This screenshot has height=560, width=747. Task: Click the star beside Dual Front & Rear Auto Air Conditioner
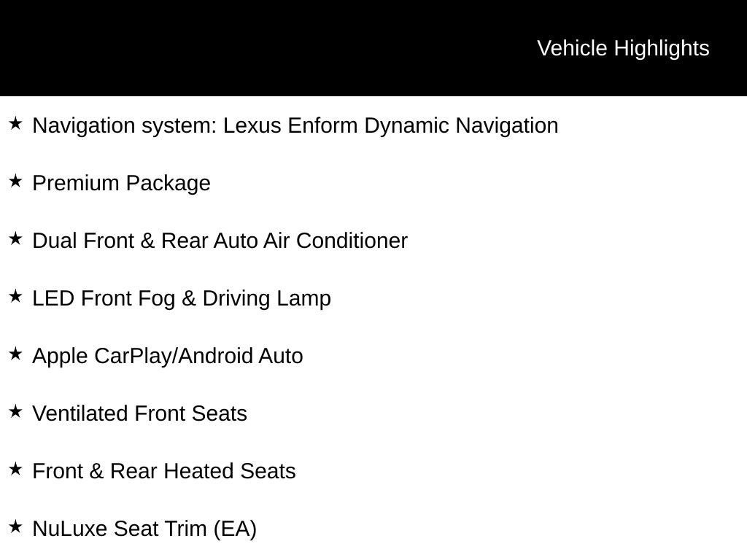pyautogui.click(x=16, y=239)
